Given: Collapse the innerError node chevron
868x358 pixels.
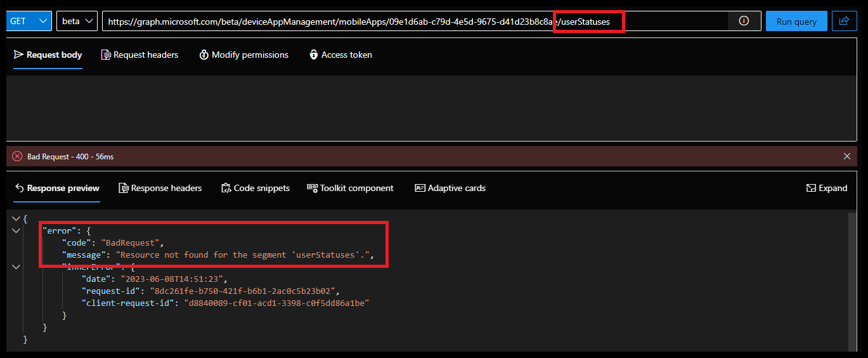Looking at the screenshot, I should pyautogui.click(x=16, y=267).
